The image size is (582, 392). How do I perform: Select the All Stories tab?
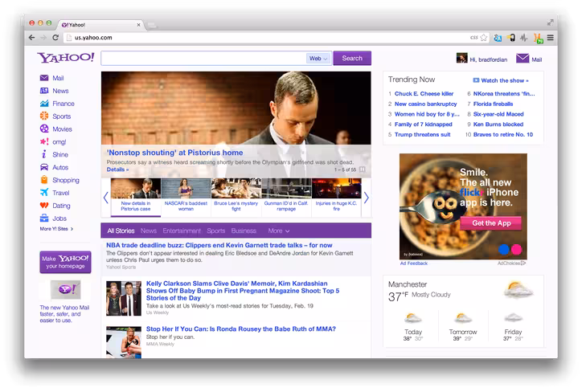coord(121,231)
